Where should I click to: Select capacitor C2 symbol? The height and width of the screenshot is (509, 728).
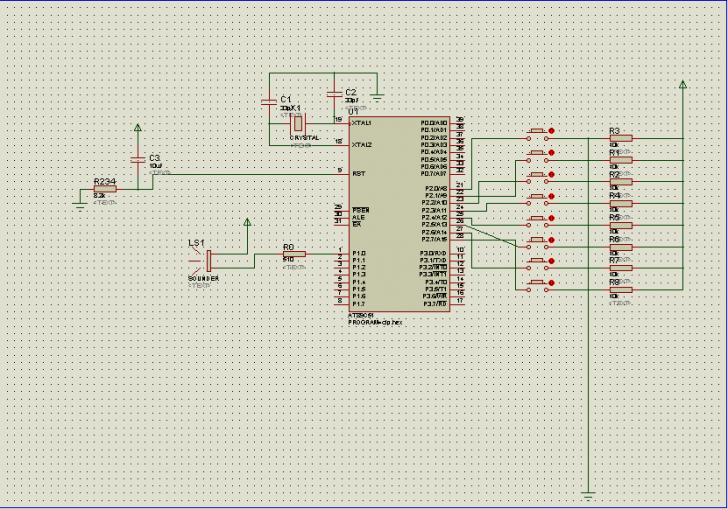(334, 94)
